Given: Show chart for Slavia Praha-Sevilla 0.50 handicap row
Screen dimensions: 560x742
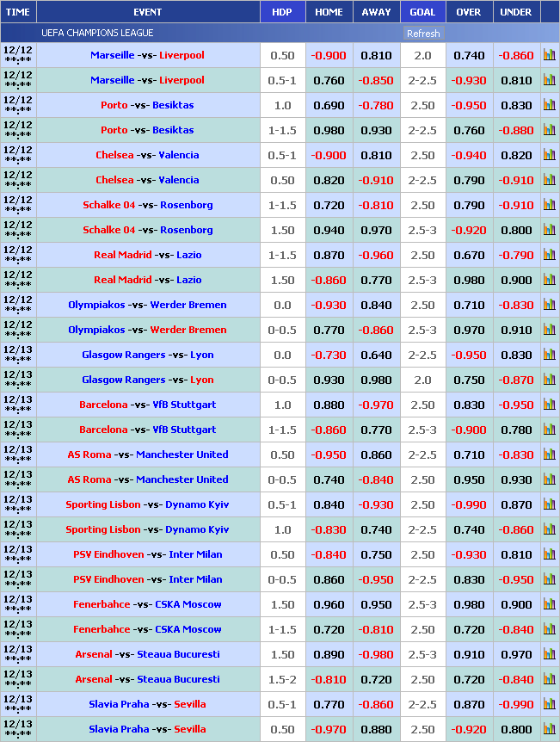Looking at the screenshot, I should pos(549,729).
